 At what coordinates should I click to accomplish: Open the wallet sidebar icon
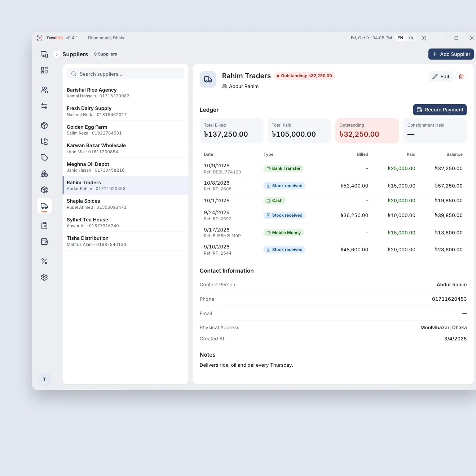click(x=44, y=242)
